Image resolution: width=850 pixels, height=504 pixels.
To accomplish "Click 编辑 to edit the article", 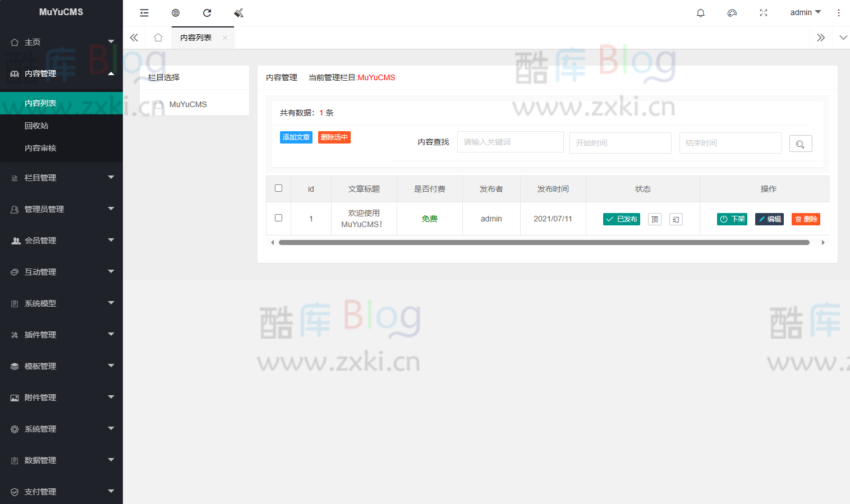I will (x=769, y=219).
